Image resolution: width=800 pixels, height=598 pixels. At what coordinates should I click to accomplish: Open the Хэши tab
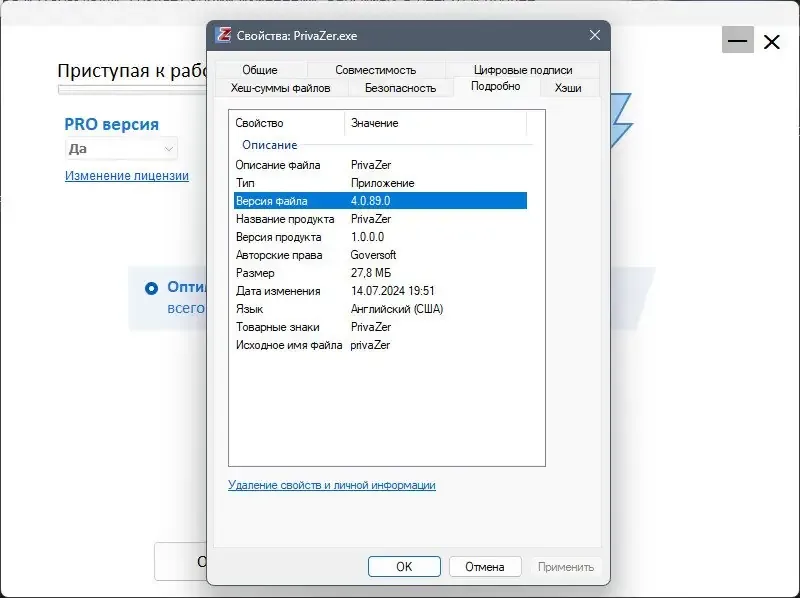coord(567,88)
